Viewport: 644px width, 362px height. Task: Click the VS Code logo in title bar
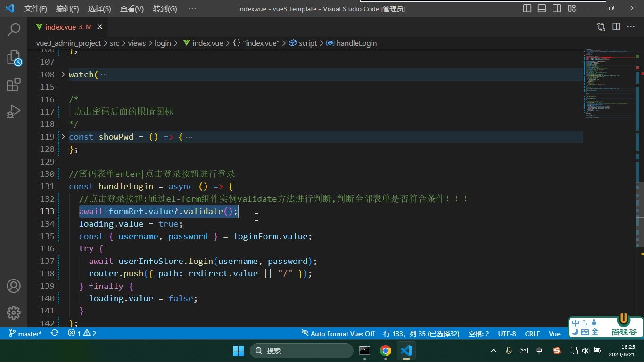tap(9, 8)
